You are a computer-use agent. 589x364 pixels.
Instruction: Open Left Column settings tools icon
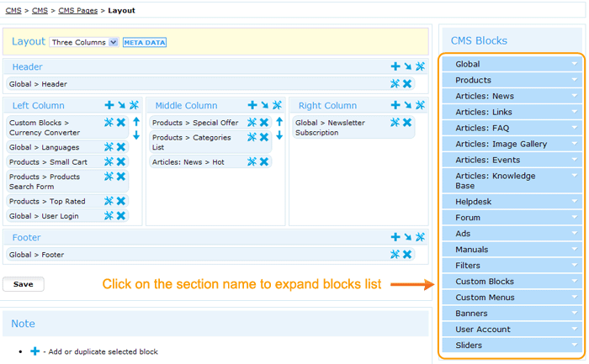pyautogui.click(x=134, y=105)
